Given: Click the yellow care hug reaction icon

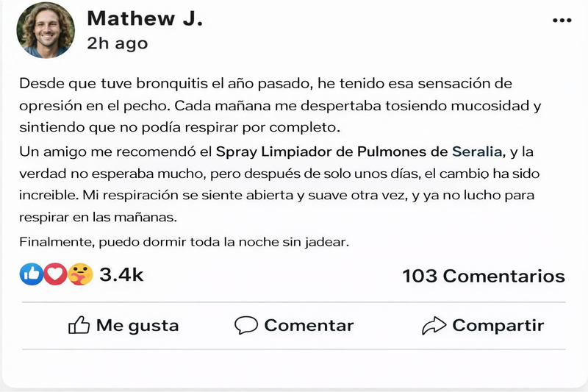Looking at the screenshot, I should pos(79,275).
